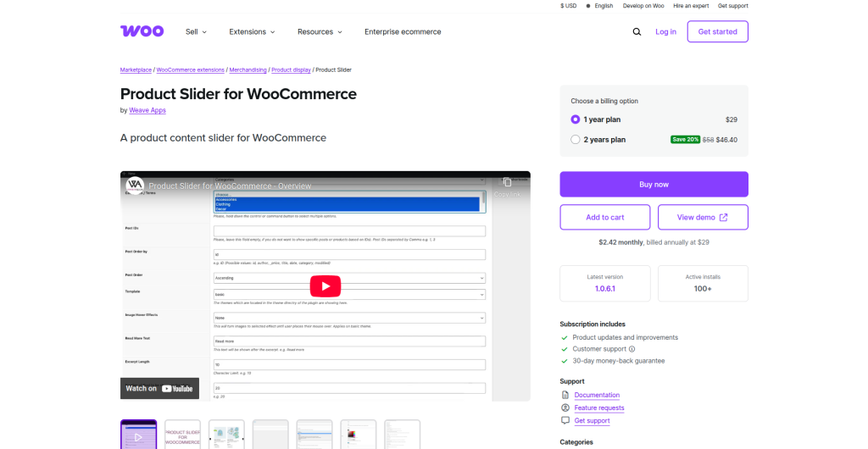Image resolution: width=868 pixels, height=449 pixels.
Task: Click the Customer support info icon
Action: [x=632, y=349]
